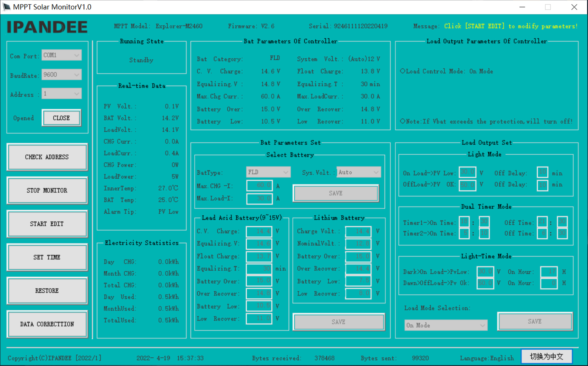Click the IPANDEE logo

tap(47, 27)
